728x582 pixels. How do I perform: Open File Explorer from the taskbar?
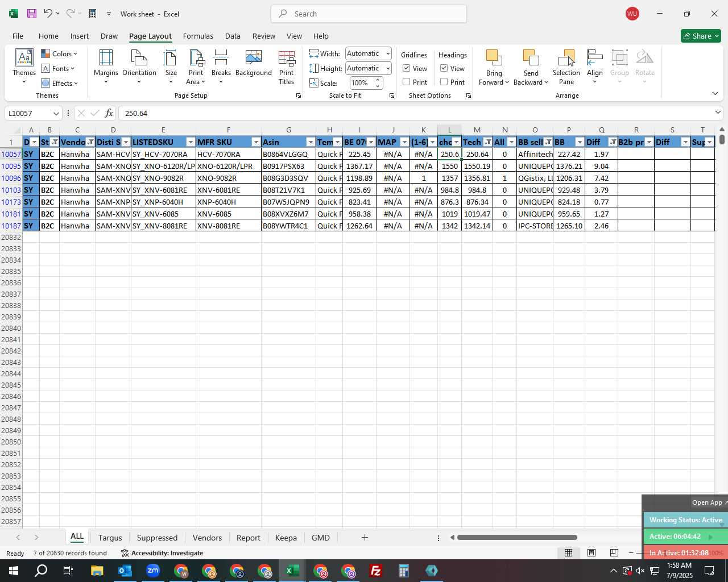tap(97, 571)
